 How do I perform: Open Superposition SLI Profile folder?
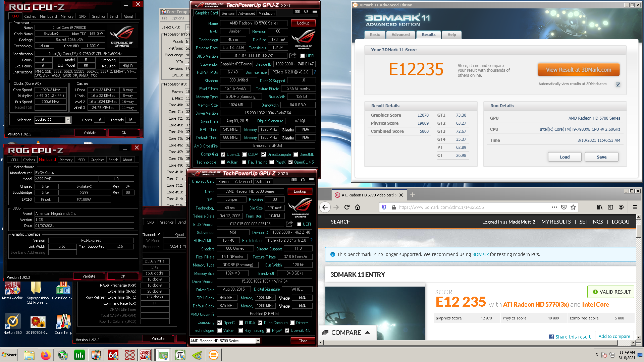pyautogui.click(x=38, y=293)
